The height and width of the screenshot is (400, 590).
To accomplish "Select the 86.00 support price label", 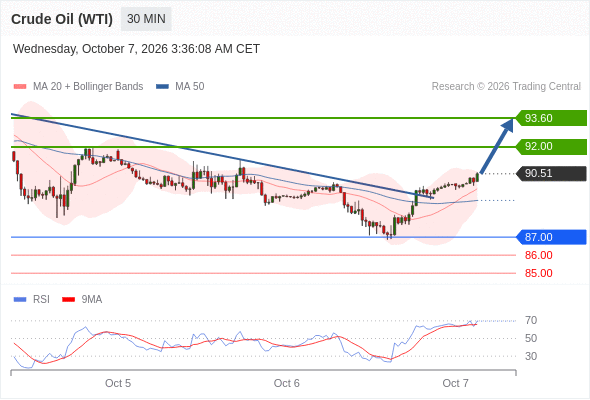I will 538,255.
